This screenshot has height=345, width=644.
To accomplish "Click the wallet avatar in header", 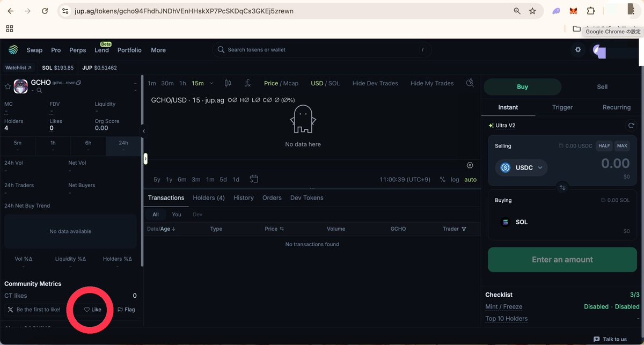I will point(599,50).
